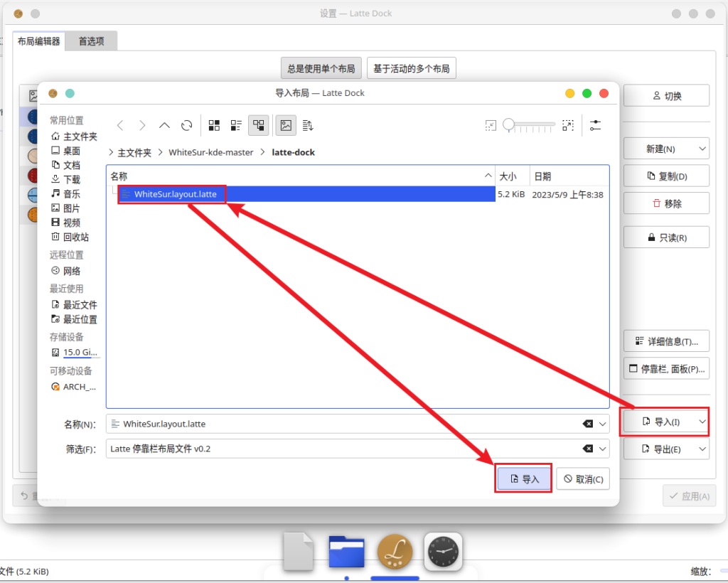Screen dimensions: 728x583
Task: Switch to detailed tree view mode
Action: (x=259, y=125)
